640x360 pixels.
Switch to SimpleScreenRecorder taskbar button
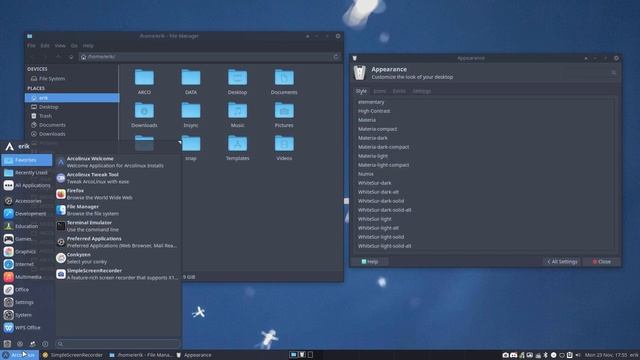tap(73, 355)
